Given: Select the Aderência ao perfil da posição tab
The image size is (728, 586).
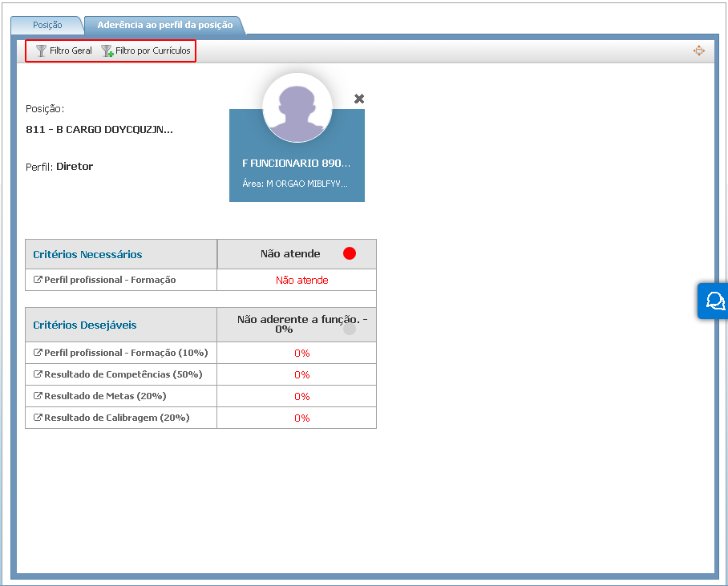Looking at the screenshot, I should pyautogui.click(x=164, y=25).
